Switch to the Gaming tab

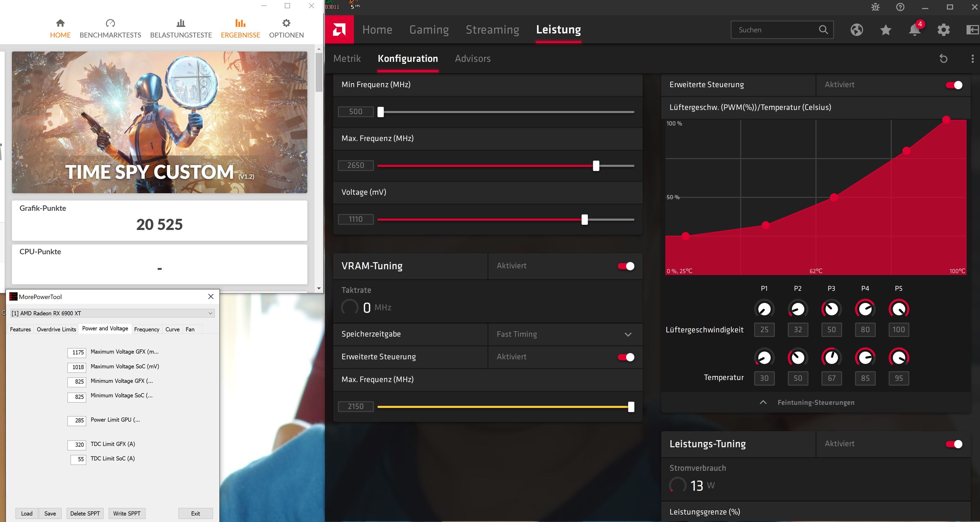429,29
